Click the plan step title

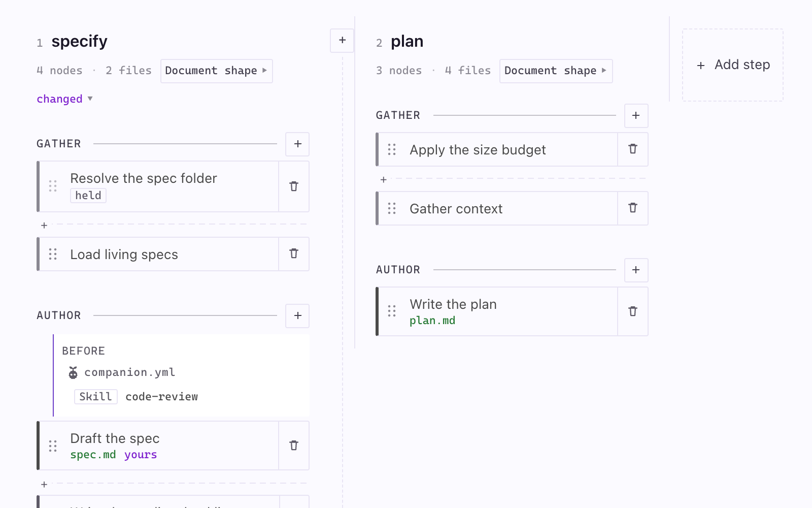(407, 41)
